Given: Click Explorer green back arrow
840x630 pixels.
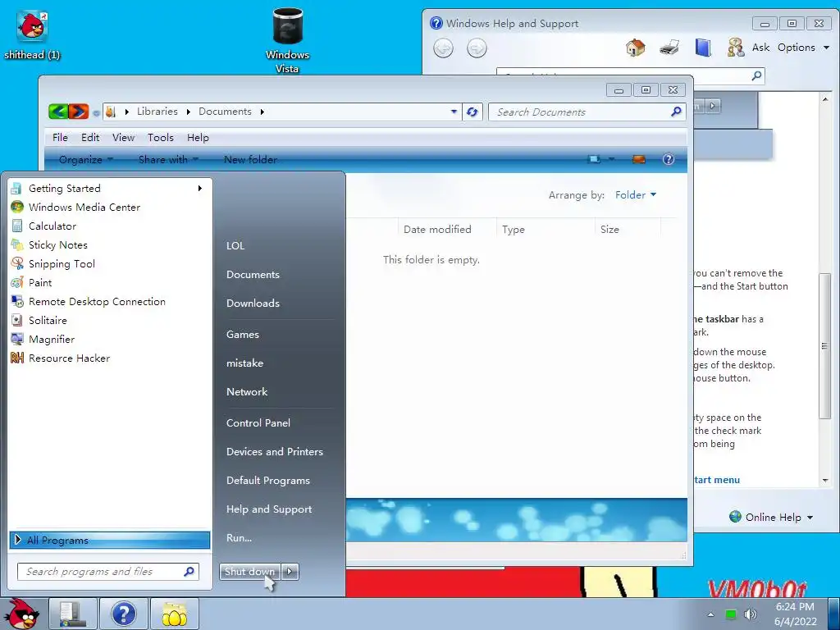Looking at the screenshot, I should [58, 112].
